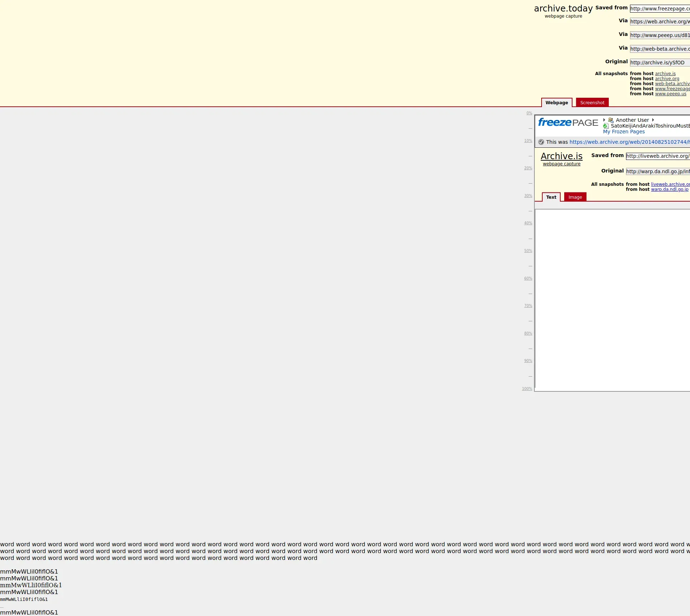Open the web.archive.org 20140825102744 link
This screenshot has width=690, height=616.
click(x=629, y=142)
